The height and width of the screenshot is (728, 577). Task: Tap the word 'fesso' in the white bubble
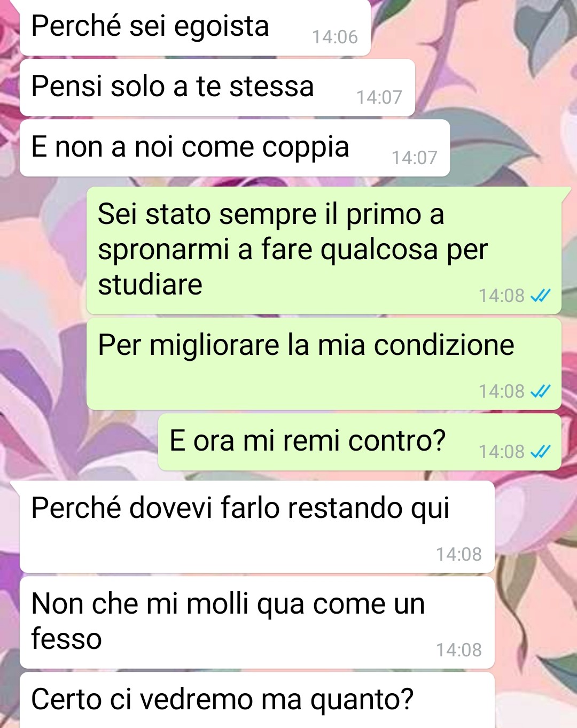point(66,639)
